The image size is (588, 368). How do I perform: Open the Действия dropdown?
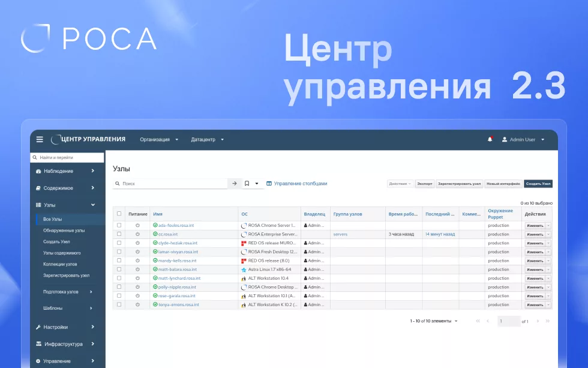400,184
